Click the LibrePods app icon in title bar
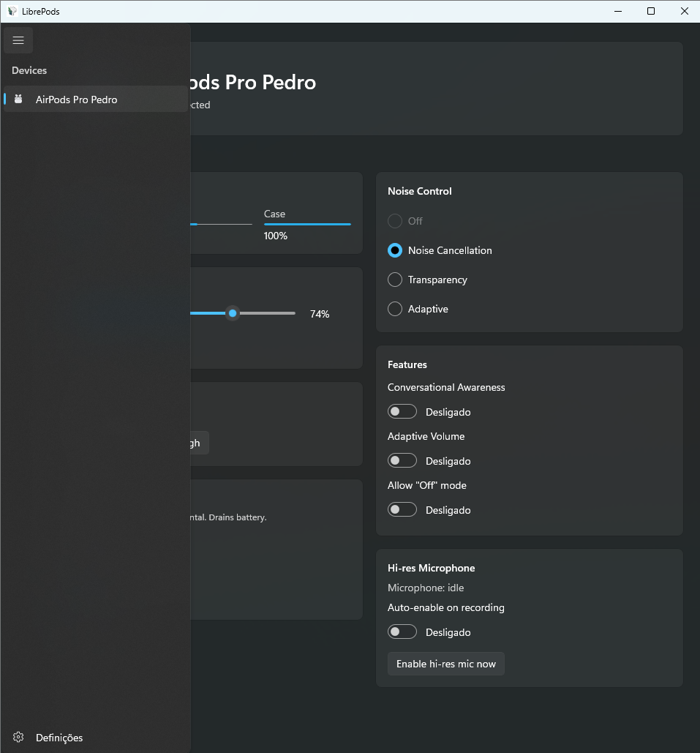The height and width of the screenshot is (753, 700). (12, 11)
